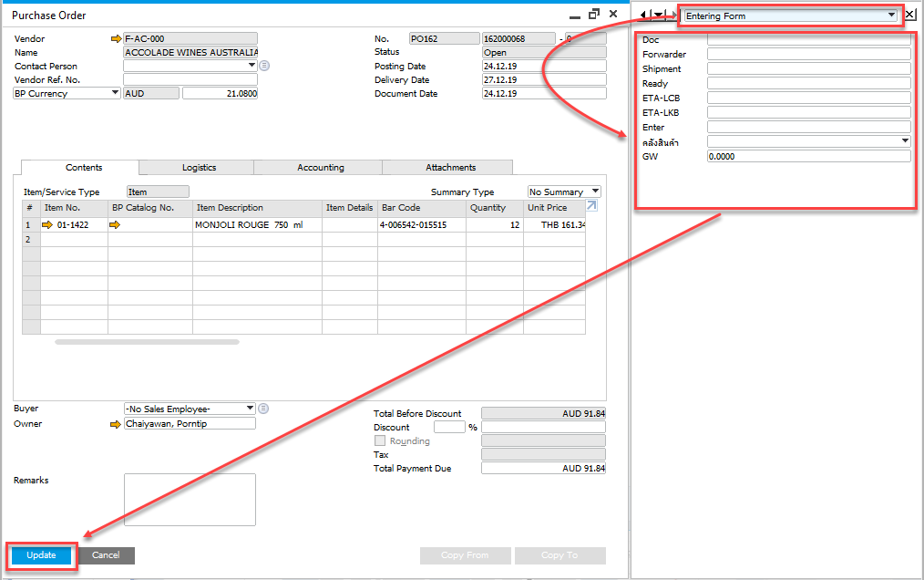Minimize the Purchase Order window
This screenshot has height=580, width=924.
click(x=575, y=16)
